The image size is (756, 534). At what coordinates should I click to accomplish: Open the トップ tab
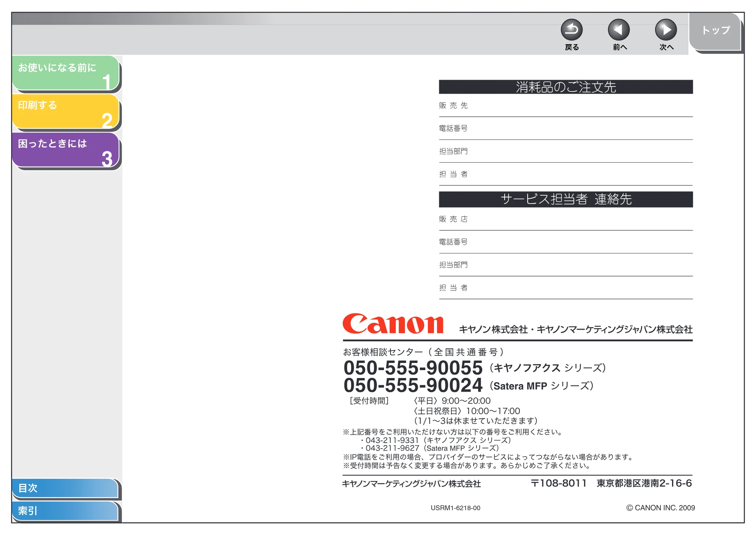tap(715, 31)
